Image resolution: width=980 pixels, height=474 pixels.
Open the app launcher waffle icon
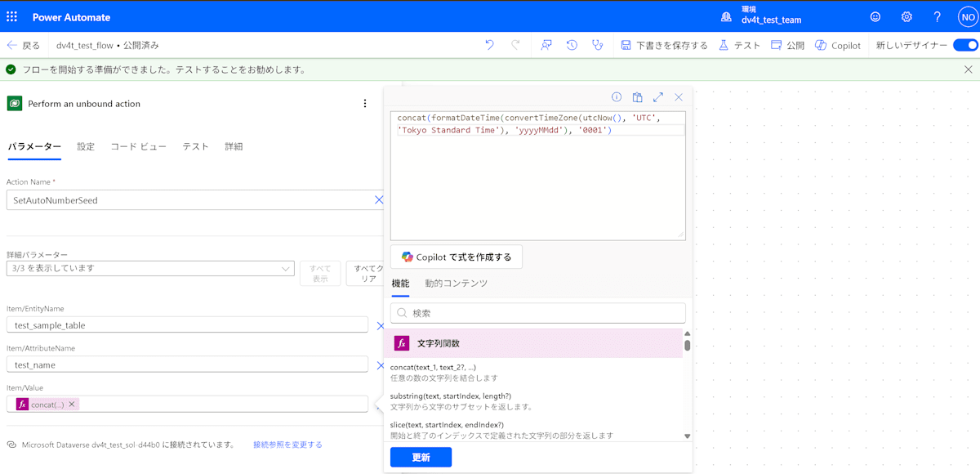[11, 16]
